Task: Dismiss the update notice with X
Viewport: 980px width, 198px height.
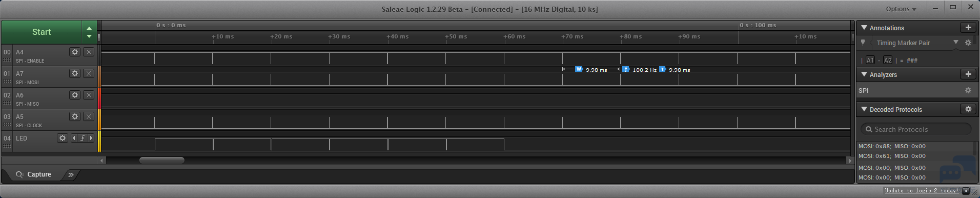Action: (x=966, y=191)
